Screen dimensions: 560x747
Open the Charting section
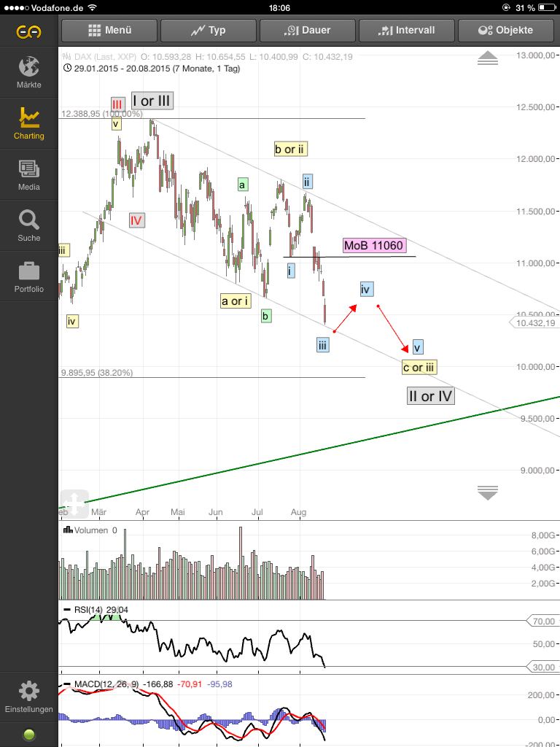pyautogui.click(x=29, y=123)
